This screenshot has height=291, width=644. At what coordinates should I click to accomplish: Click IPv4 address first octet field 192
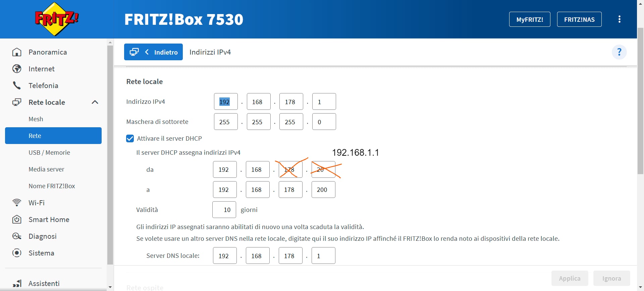pos(226,101)
